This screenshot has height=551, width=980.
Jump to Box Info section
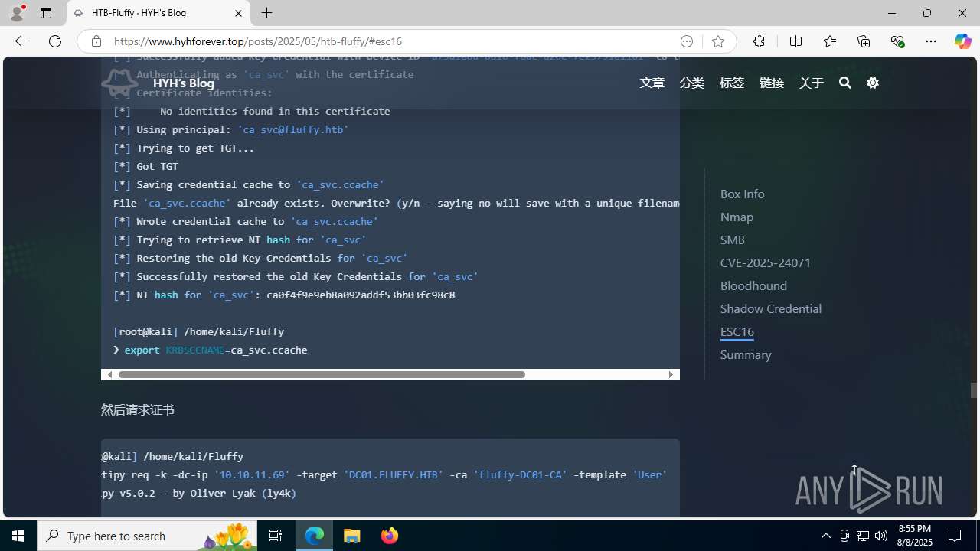(742, 194)
